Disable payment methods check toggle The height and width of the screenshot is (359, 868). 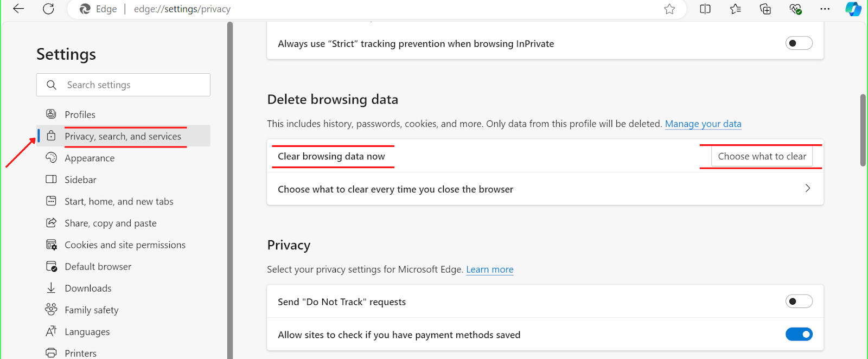tap(799, 335)
